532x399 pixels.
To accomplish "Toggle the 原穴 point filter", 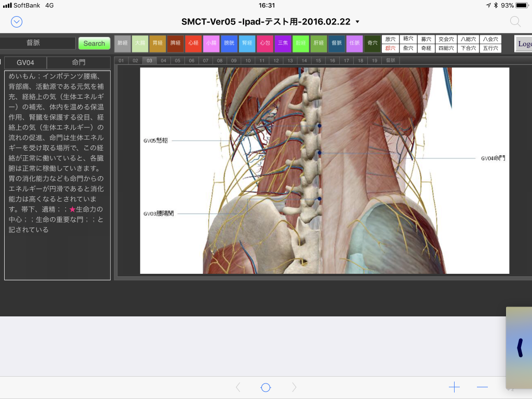I will tap(390, 39).
